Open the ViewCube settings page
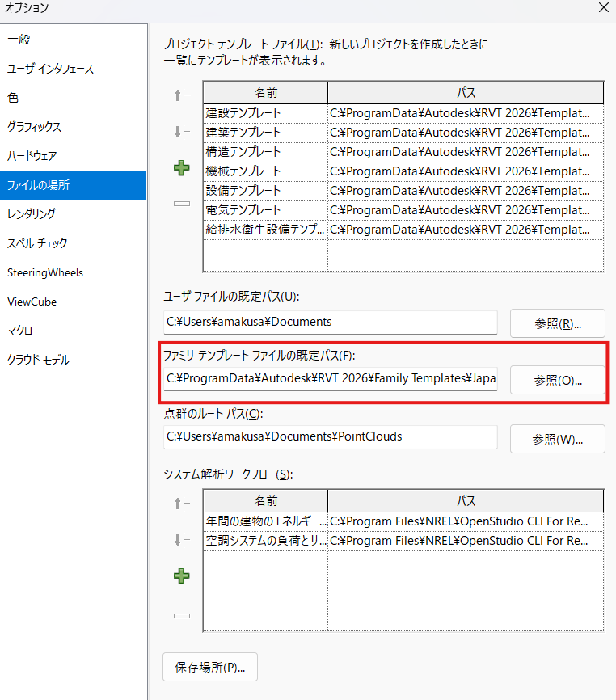Image resolution: width=616 pixels, height=700 pixels. coord(32,302)
